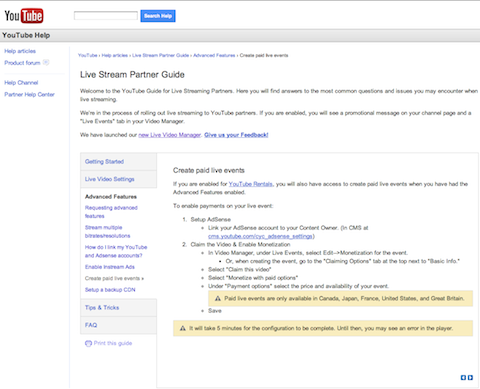
Task: Expand the Live Video Settings section
Action: pyautogui.click(x=118, y=179)
